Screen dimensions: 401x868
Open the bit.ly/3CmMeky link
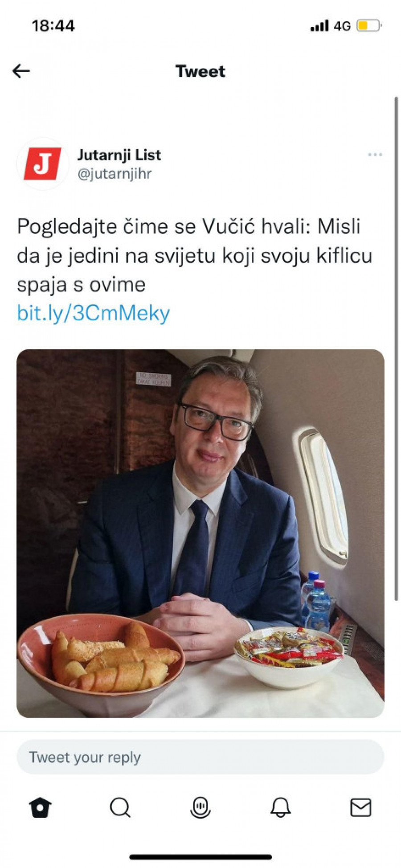pos(94,313)
